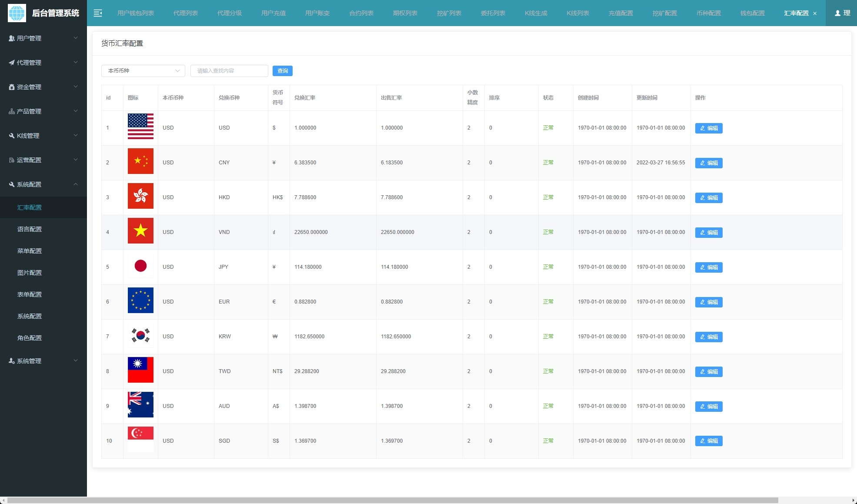Close the 汇率配置 tab with the x icon

(x=815, y=13)
